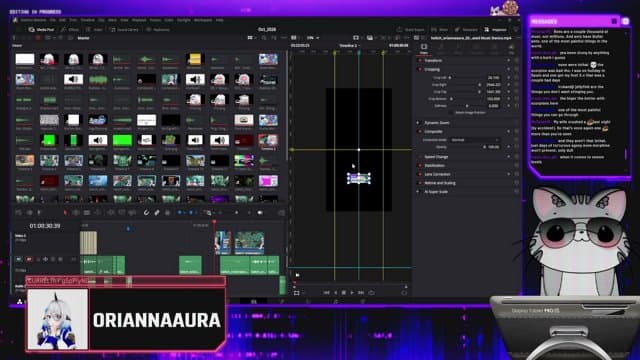Open the Composite Mode dropdown
Screen dimensions: 640x360
tap(475, 140)
